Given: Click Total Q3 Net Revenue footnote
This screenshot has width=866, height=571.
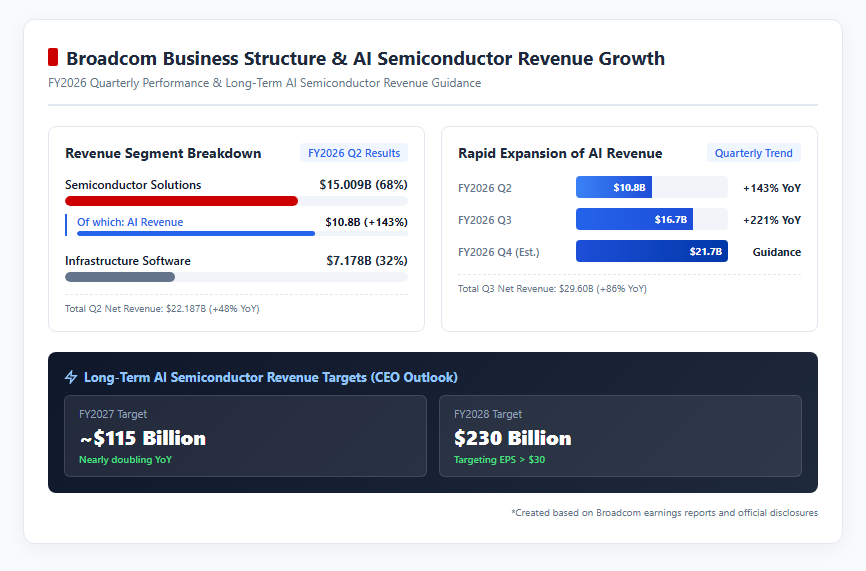Looking at the screenshot, I should [x=552, y=288].
